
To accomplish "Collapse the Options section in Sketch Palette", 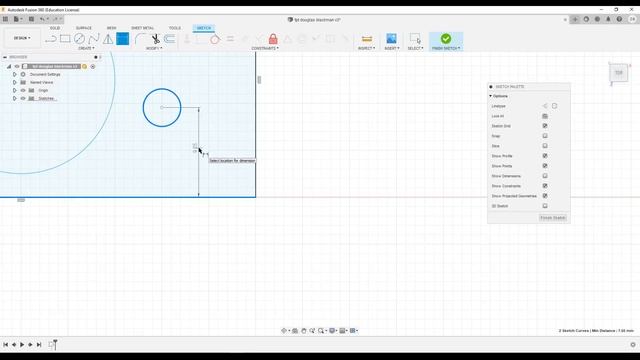I will point(491,96).
